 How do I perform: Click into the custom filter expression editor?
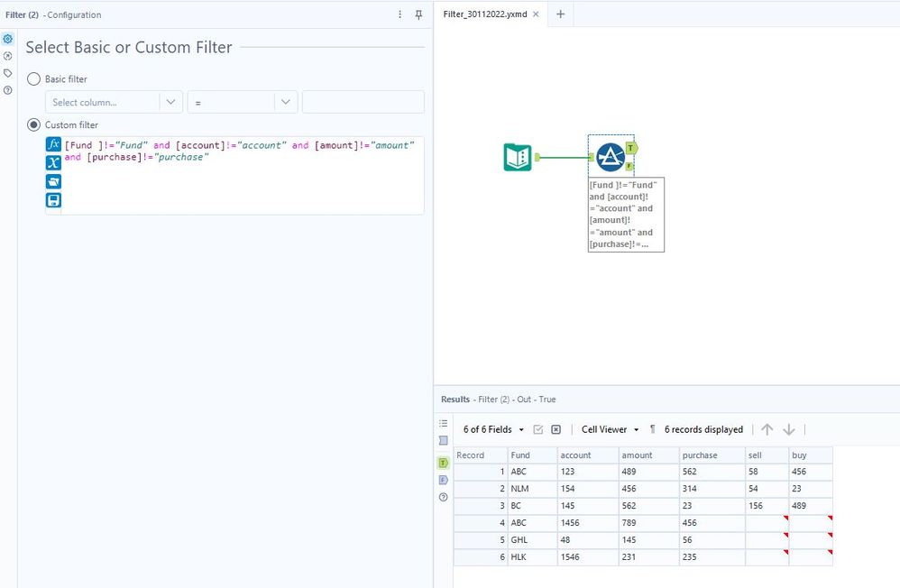pyautogui.click(x=243, y=176)
